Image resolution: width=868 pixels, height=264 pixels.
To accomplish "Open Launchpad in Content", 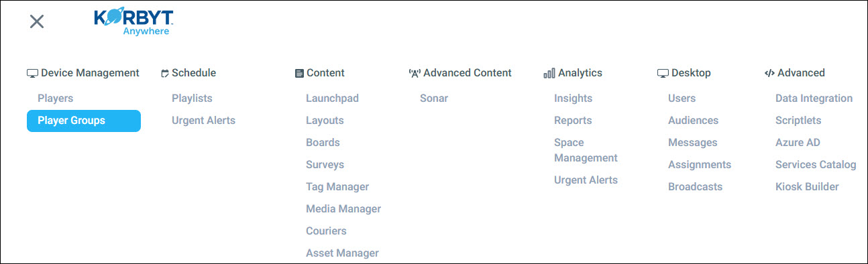I will tap(332, 98).
